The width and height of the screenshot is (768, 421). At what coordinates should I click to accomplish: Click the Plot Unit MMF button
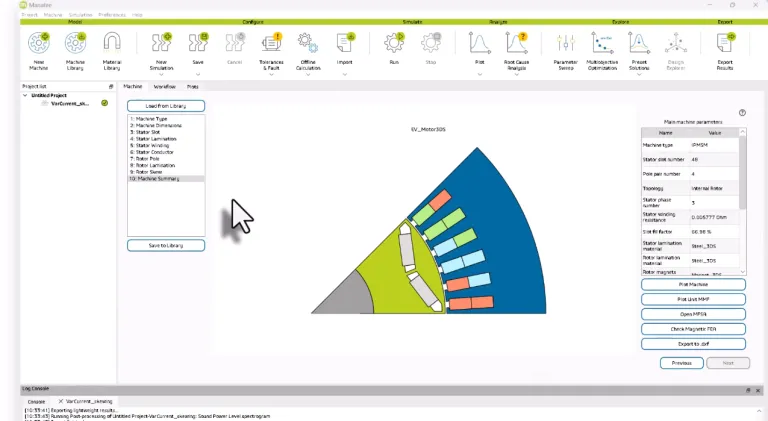pyautogui.click(x=694, y=299)
